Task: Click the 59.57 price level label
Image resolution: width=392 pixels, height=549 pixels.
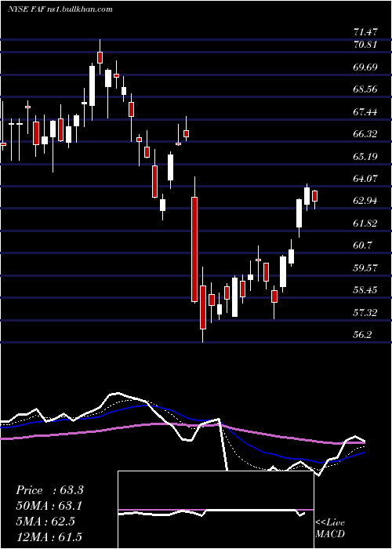Action: [x=366, y=268]
